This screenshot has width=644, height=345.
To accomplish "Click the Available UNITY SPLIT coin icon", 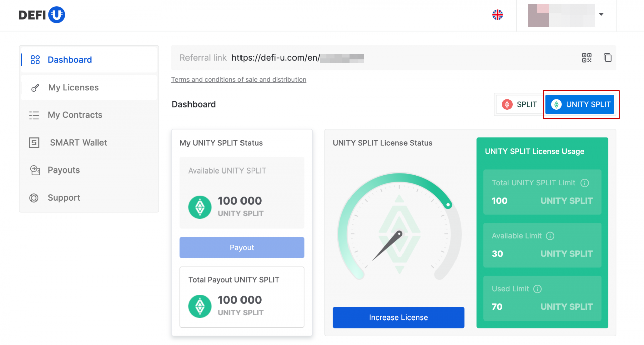I will (x=200, y=207).
